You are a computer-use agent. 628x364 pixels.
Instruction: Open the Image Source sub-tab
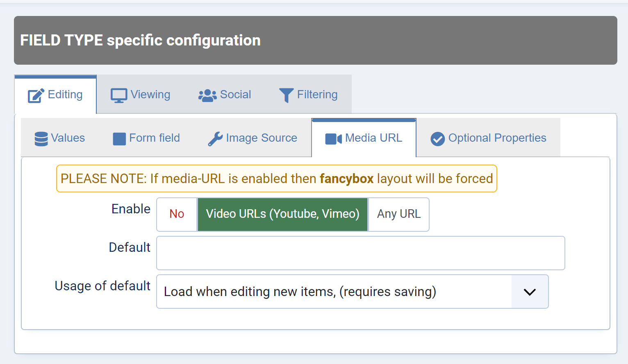(253, 138)
